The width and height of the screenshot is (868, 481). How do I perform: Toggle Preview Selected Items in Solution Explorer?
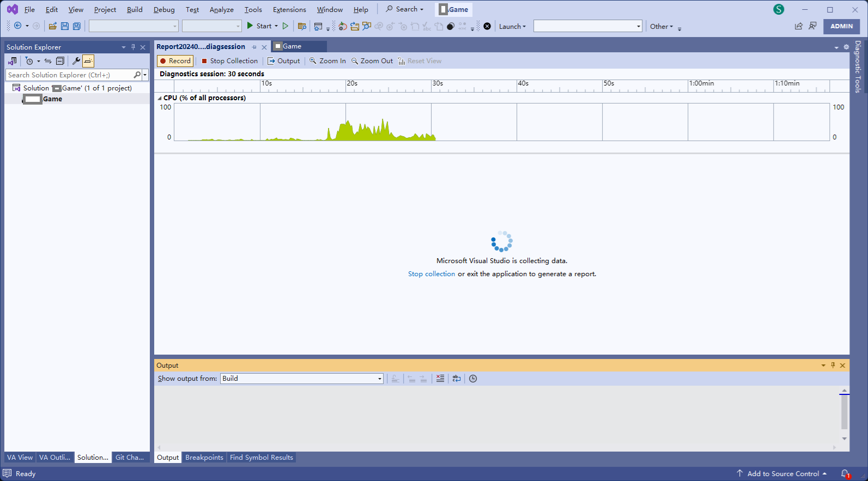coord(88,61)
